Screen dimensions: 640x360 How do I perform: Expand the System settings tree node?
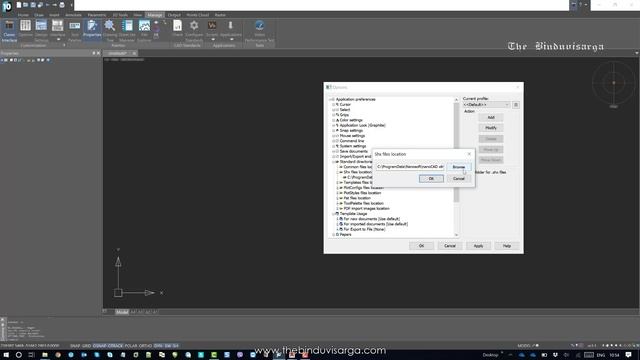(333, 146)
